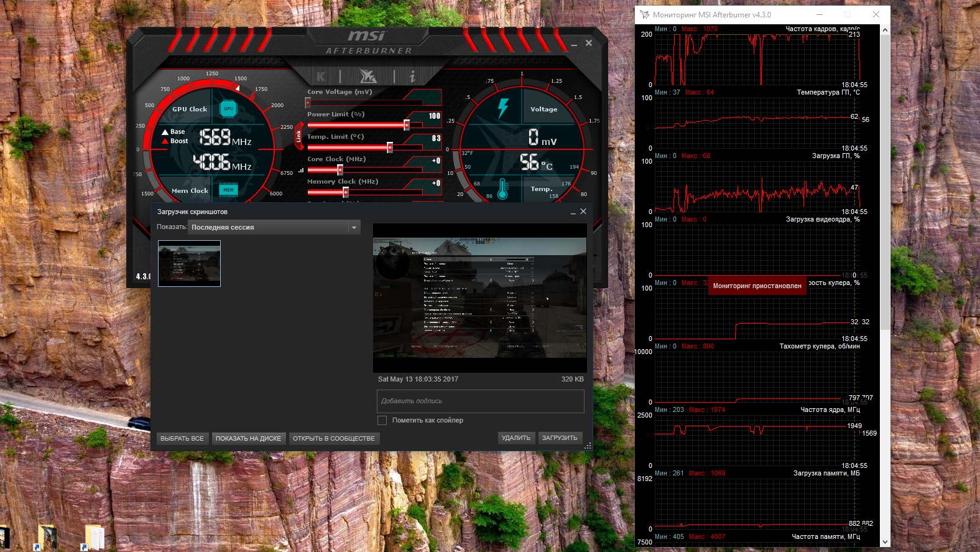Close the MSI Afterburner main window
This screenshot has height=552, width=980.
589,43
